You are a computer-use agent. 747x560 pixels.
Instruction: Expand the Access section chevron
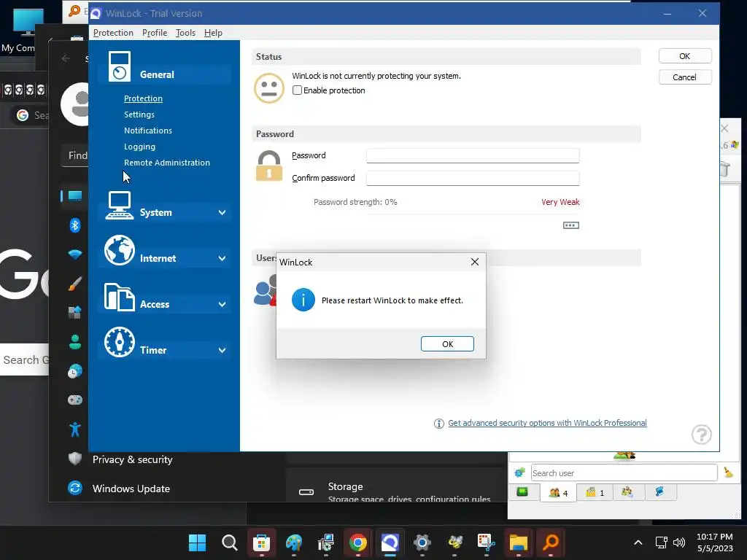pos(222,304)
